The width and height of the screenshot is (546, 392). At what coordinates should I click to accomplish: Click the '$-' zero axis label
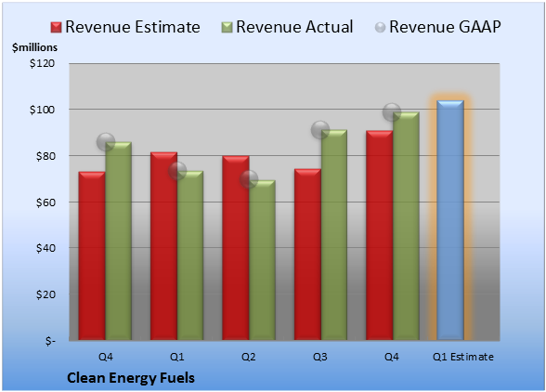coord(50,341)
